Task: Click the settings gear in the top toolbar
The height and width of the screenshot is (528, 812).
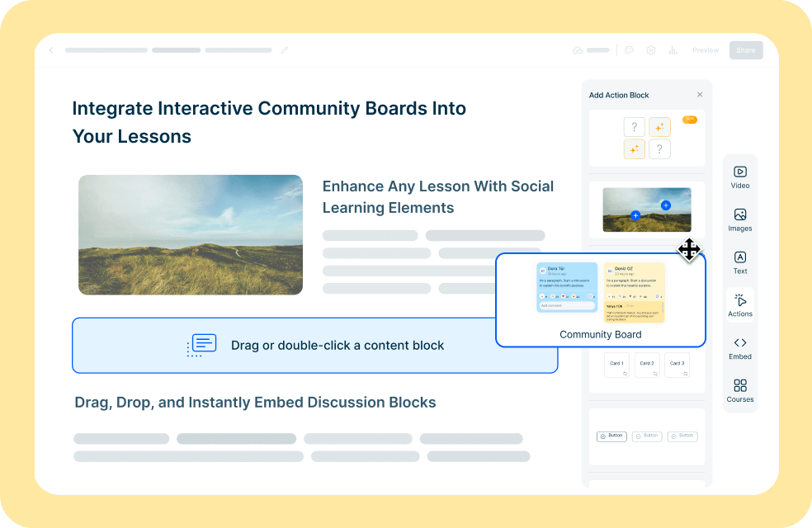Action: 650,49
